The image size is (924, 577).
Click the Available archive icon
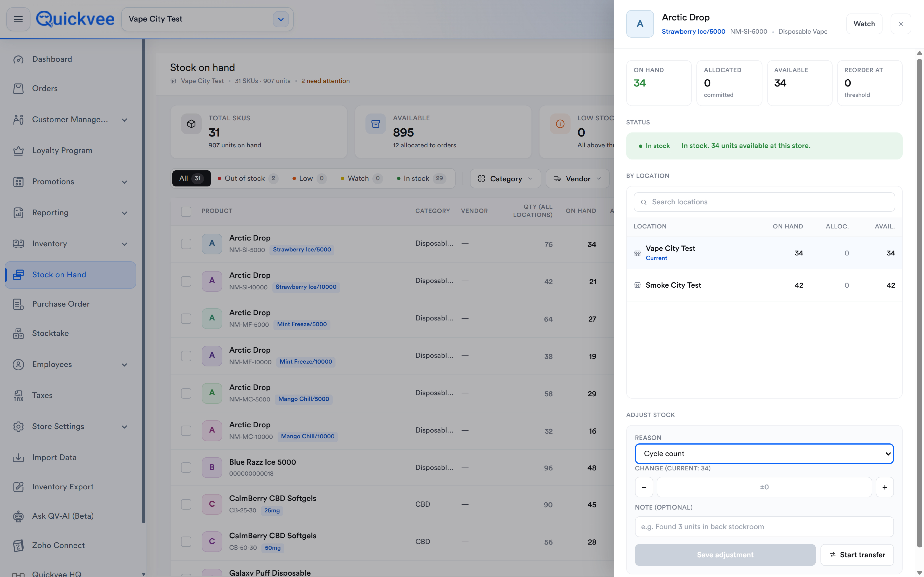pos(376,124)
